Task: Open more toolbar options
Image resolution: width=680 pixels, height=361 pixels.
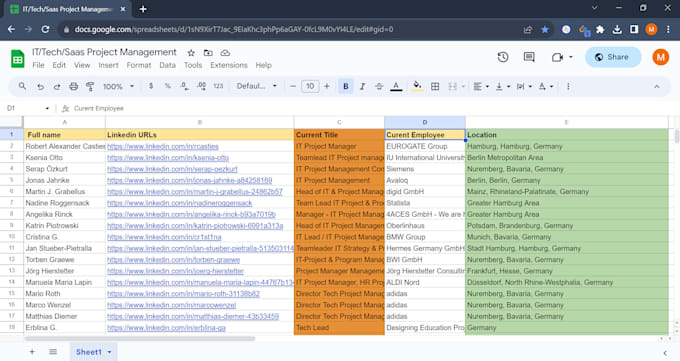Action: click(x=568, y=86)
